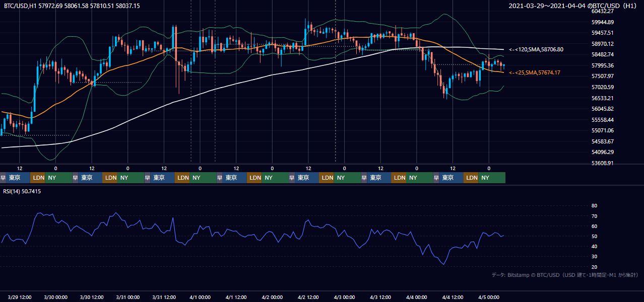Click the Bitstamp data source note

coord(565,275)
